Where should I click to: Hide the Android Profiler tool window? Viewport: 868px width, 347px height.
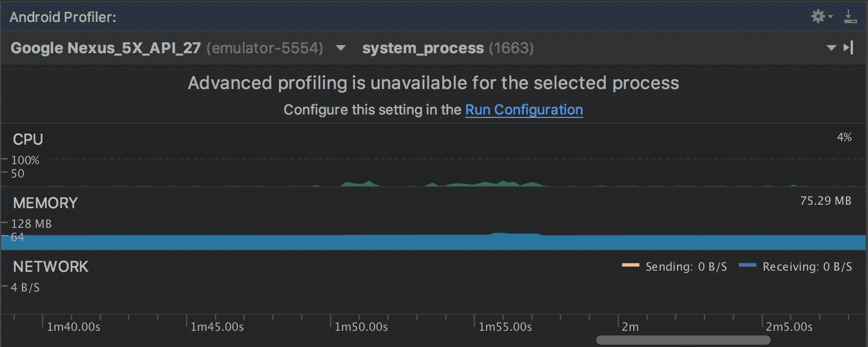850,17
